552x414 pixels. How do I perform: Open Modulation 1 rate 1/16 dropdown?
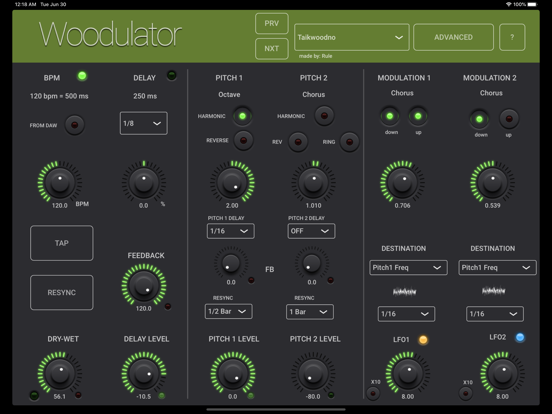click(406, 314)
